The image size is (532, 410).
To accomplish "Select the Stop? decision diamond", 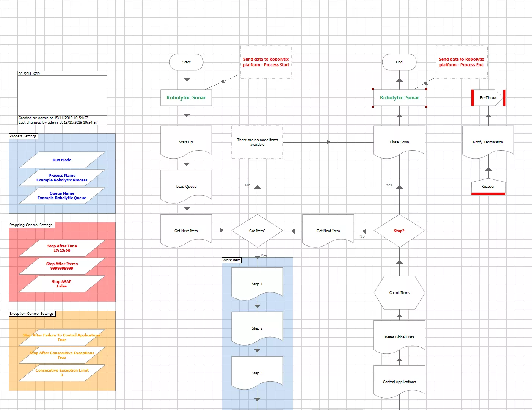I will [399, 231].
